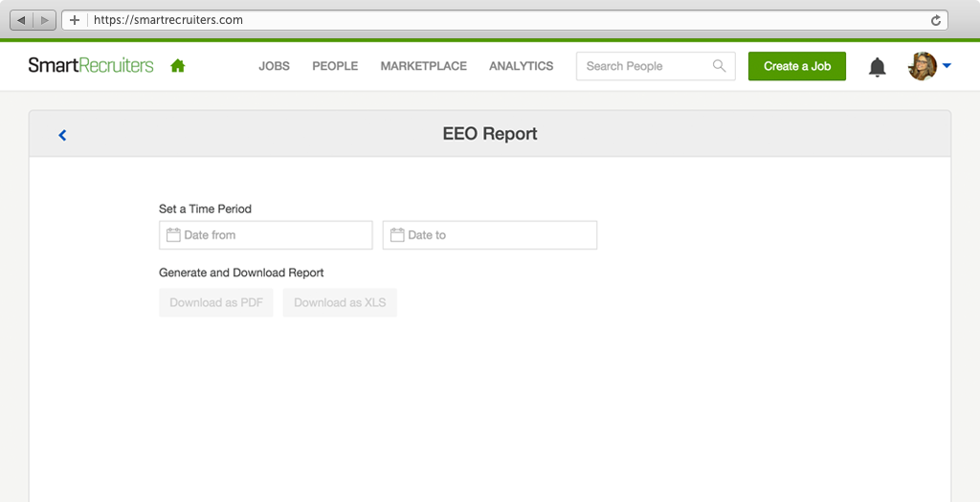Go back with the blue chevron

pyautogui.click(x=62, y=135)
